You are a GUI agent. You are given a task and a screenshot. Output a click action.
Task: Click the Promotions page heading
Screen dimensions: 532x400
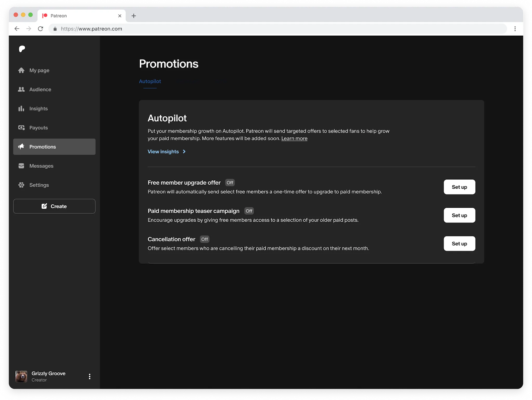(169, 64)
